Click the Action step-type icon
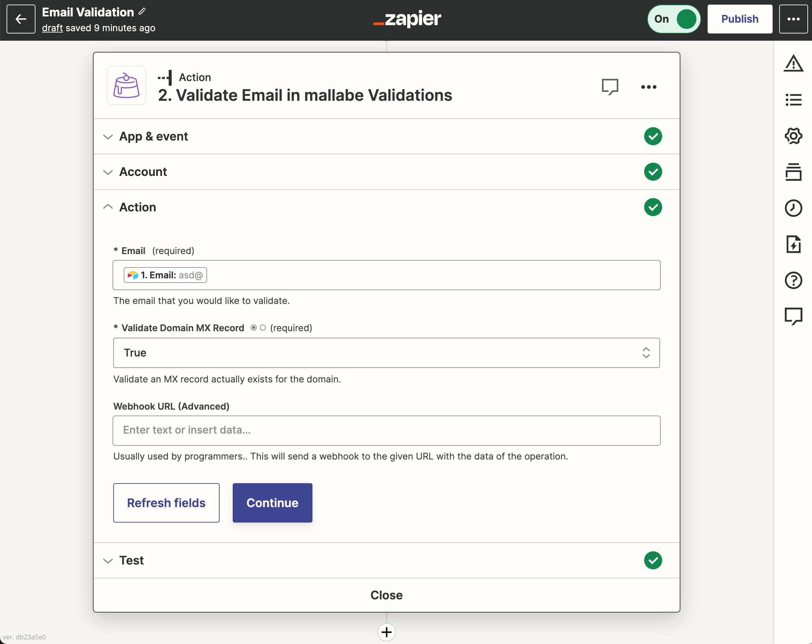This screenshot has height=644, width=812. pos(164,77)
